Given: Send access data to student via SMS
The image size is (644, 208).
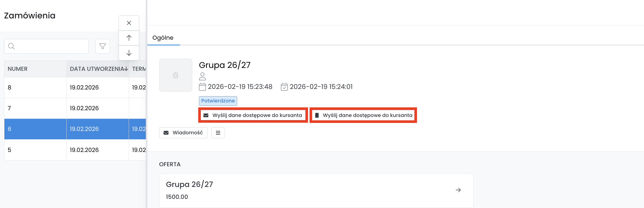Looking at the screenshot, I should point(363,115).
